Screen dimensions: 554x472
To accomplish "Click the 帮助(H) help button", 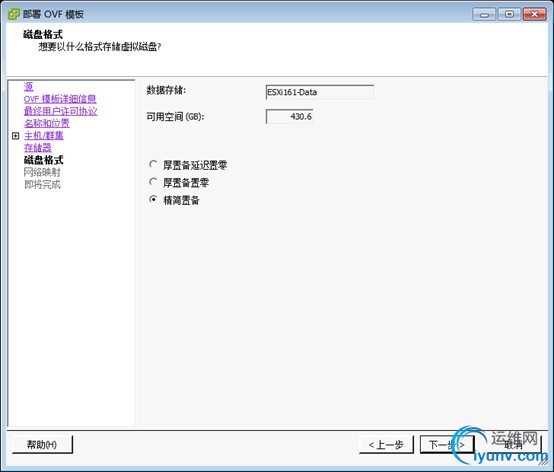I will [42, 444].
